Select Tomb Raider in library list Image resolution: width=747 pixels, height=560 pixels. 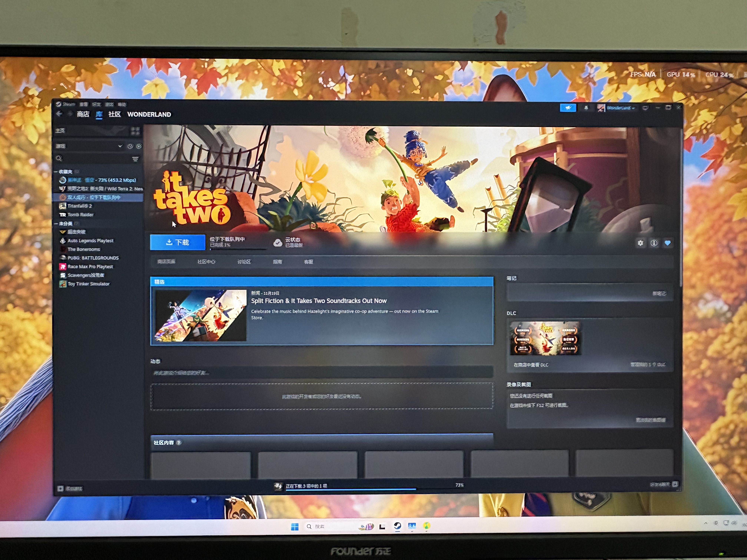80,215
